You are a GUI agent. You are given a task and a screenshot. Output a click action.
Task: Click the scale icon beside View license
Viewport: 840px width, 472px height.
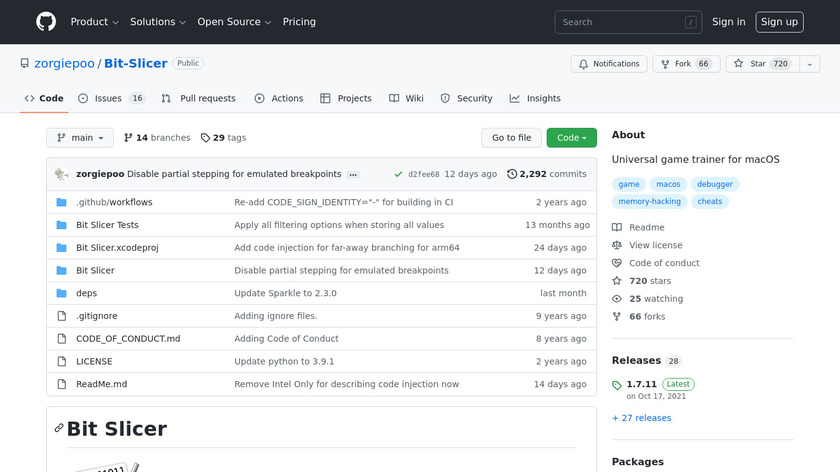point(617,245)
